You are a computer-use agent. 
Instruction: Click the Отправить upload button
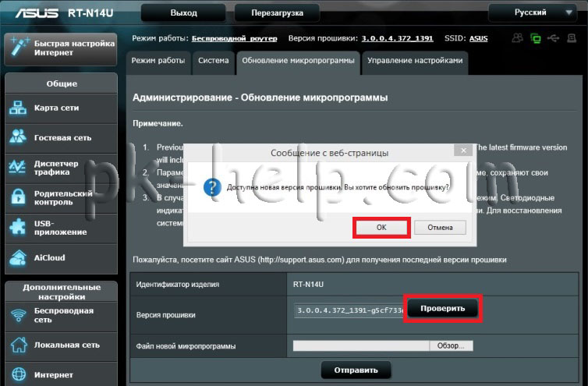[356, 370]
